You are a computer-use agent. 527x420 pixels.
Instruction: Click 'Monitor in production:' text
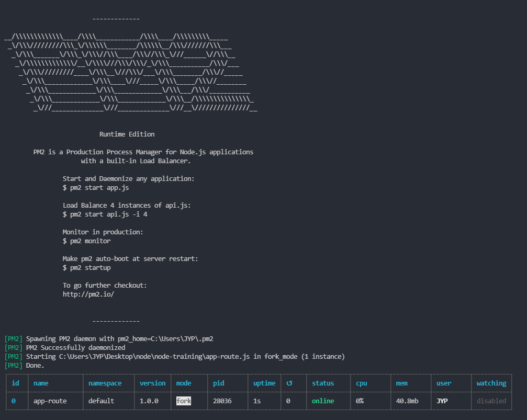point(103,232)
